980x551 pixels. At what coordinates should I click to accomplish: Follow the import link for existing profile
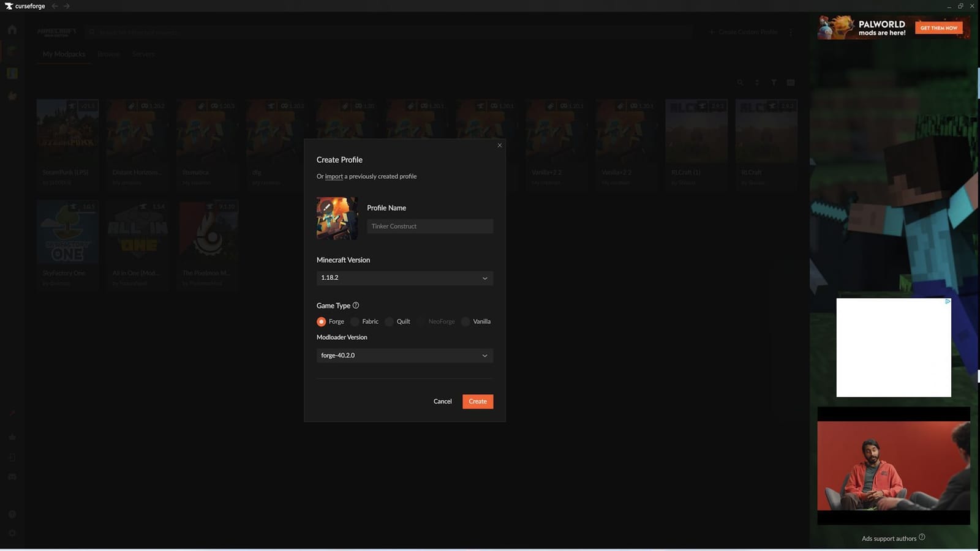pyautogui.click(x=334, y=176)
